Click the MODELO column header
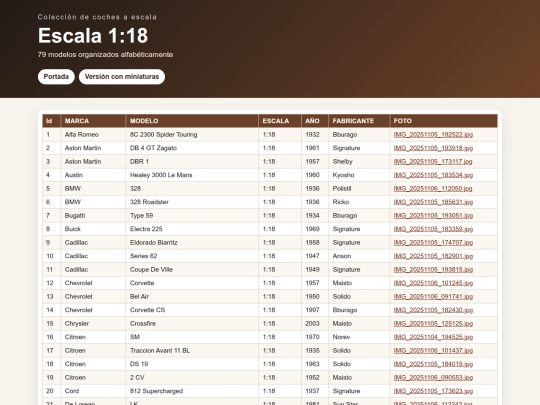540x405 pixels. 192,121
